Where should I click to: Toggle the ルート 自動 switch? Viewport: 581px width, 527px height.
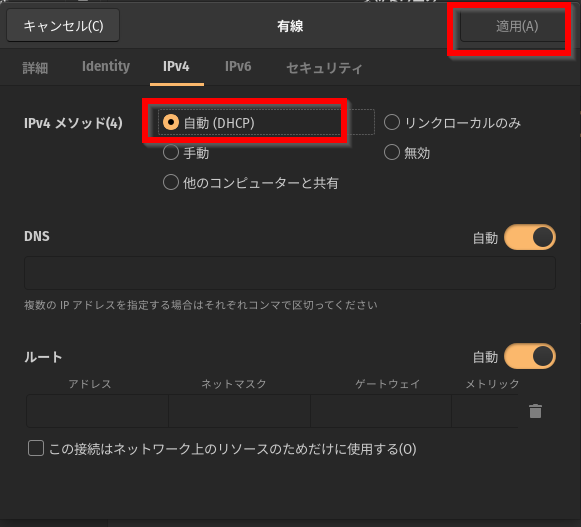coord(529,356)
